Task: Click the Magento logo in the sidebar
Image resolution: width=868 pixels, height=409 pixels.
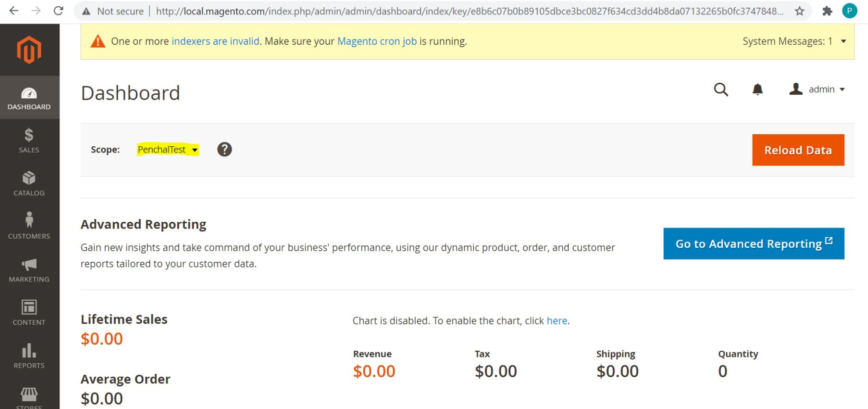Action: [x=29, y=50]
